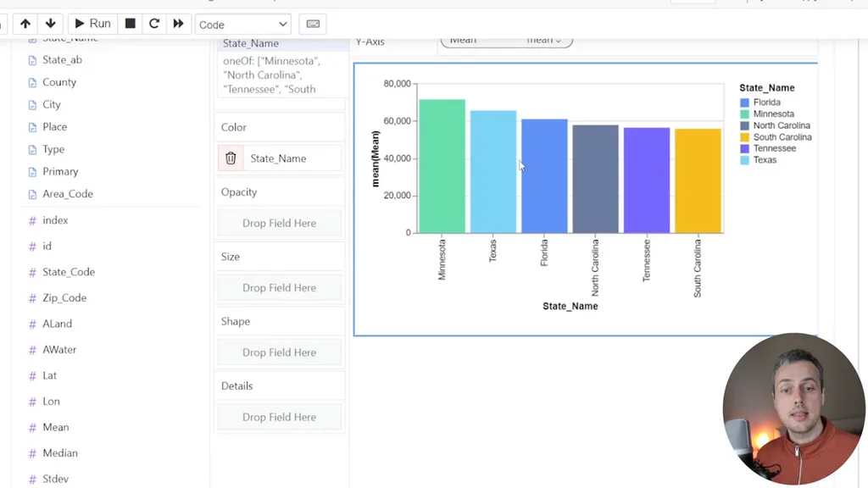This screenshot has height=488, width=868.
Task: Click the Minnesota bar in the chart
Action: point(442,166)
